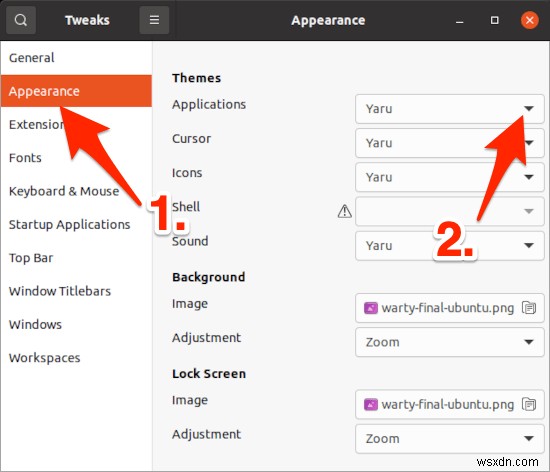Viewport: 550px width, 472px height.
Task: Open the Cursor theme dropdown
Action: tap(450, 143)
